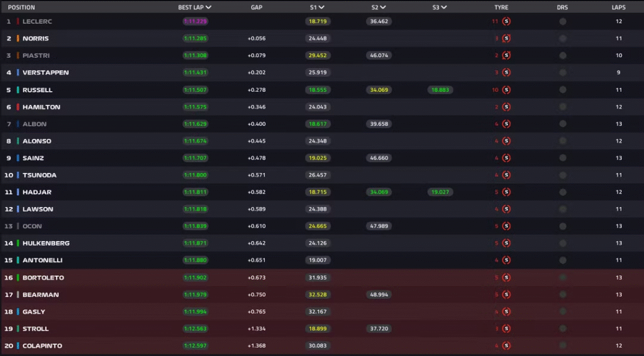644x356 pixels.
Task: Click Alonso's soft tyre icon
Action: pyautogui.click(x=506, y=141)
